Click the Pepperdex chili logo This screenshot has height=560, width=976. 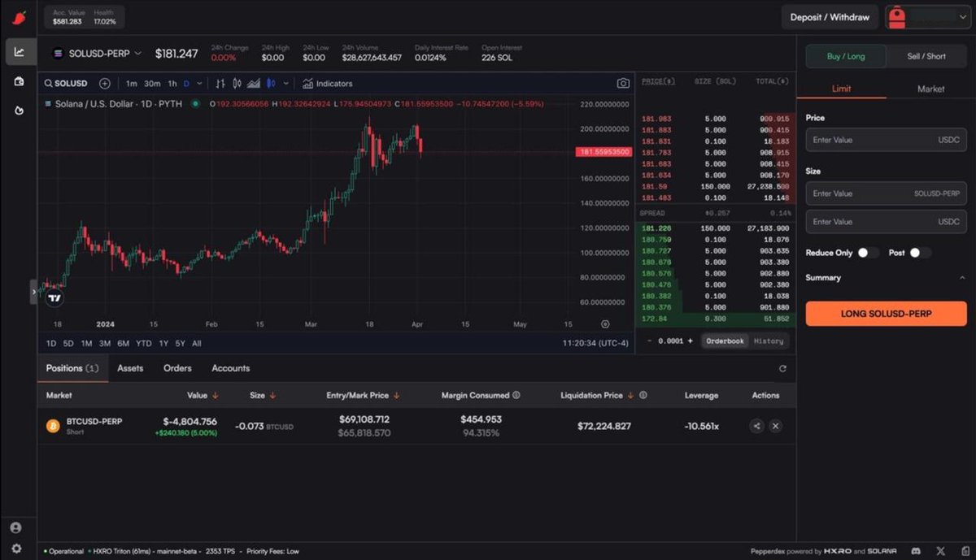point(20,16)
